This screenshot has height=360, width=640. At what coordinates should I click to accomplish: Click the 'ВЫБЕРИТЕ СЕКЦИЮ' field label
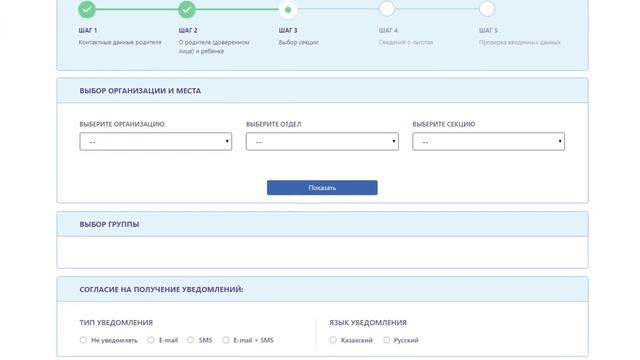[444, 124]
